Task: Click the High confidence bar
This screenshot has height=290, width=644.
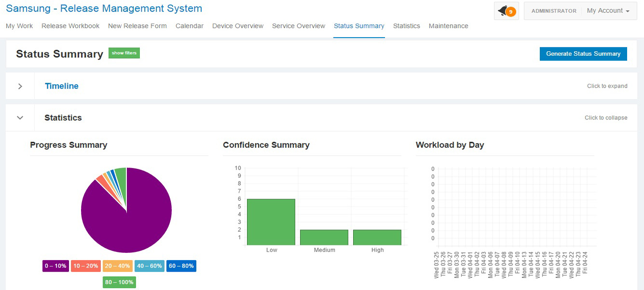Action: (x=377, y=237)
